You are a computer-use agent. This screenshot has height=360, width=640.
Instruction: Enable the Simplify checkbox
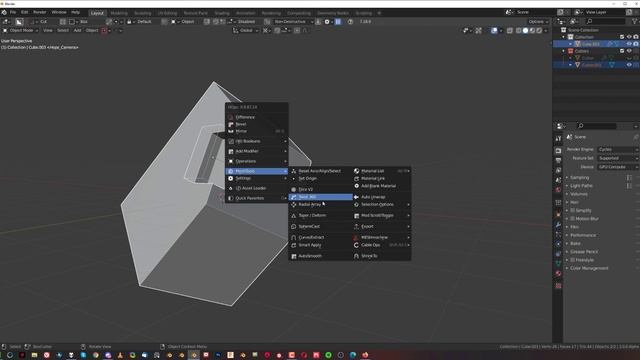coord(572,211)
